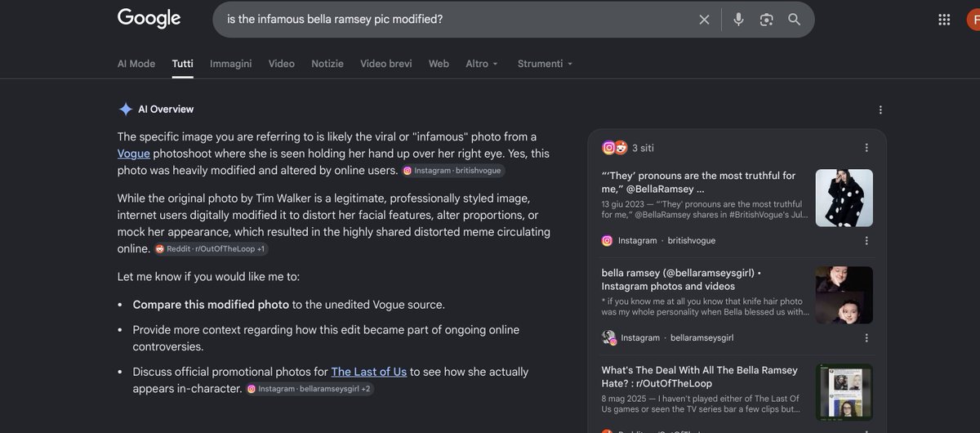
Task: Open the Vogue link in overview
Action: 134,154
